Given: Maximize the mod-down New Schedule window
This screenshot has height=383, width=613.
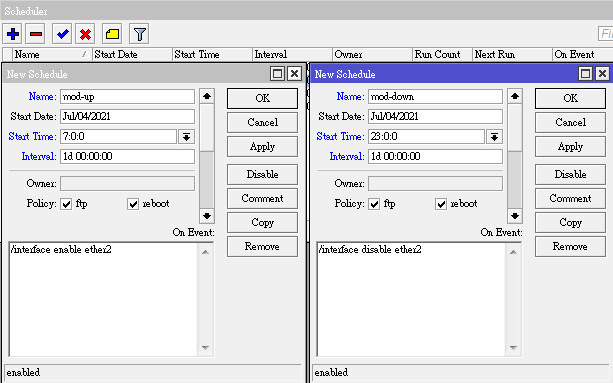Looking at the screenshot, I should pyautogui.click(x=585, y=73).
